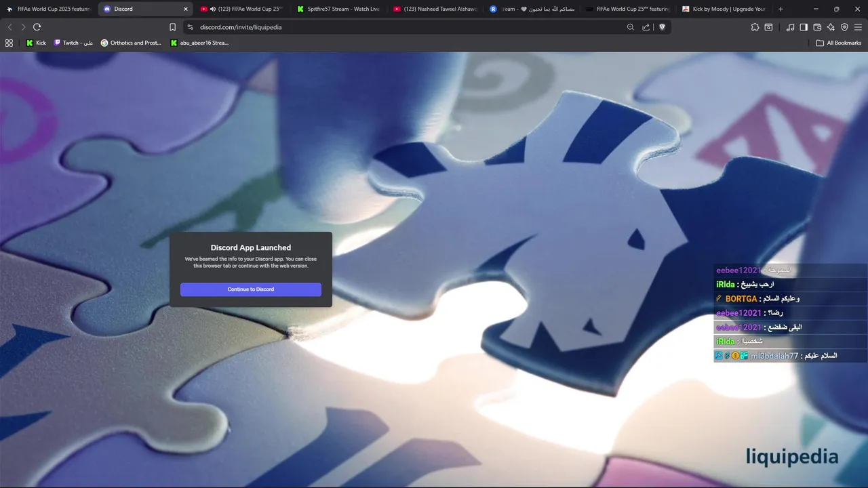Screen dimensions: 868x488
Task: Close the Discord tab
Action: (186, 9)
